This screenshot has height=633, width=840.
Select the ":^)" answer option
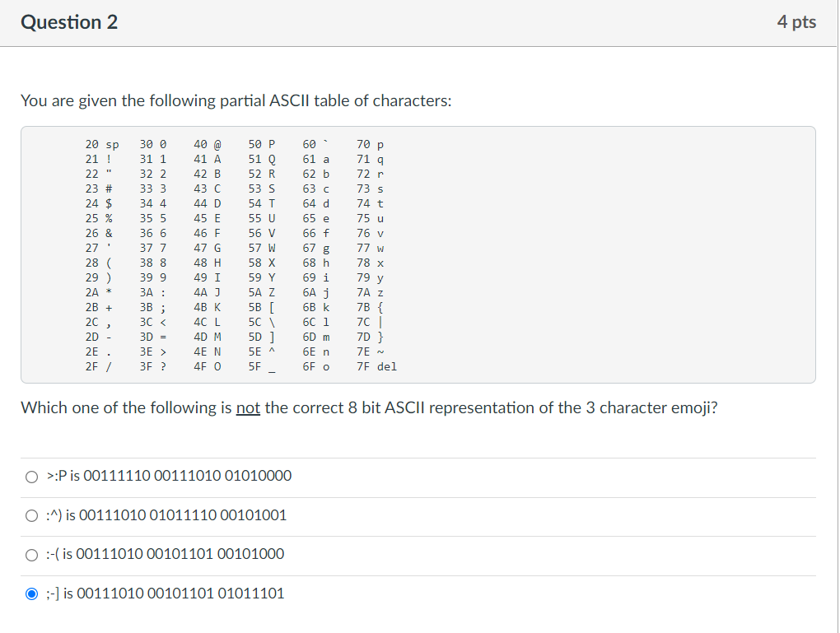coord(30,515)
